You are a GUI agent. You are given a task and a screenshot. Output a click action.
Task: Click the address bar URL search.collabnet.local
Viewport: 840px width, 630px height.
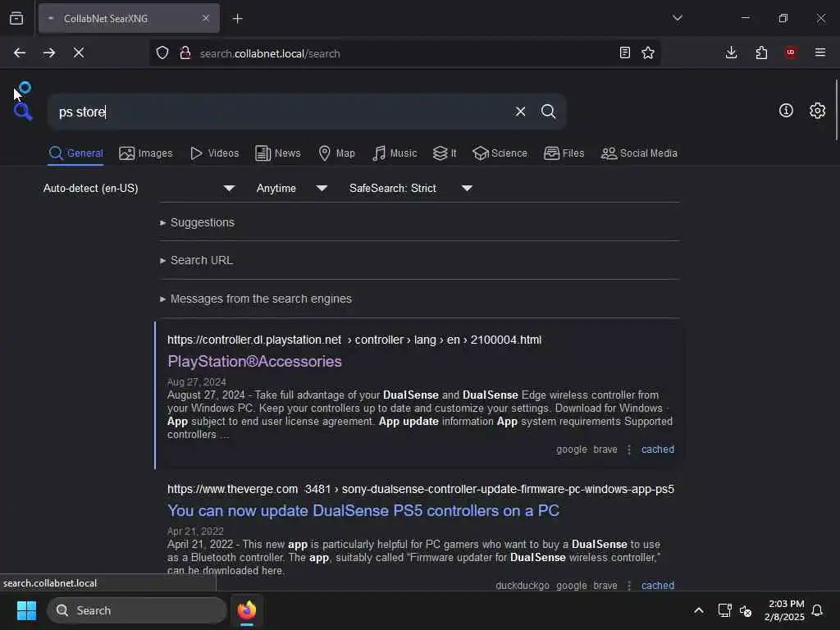coord(270,53)
